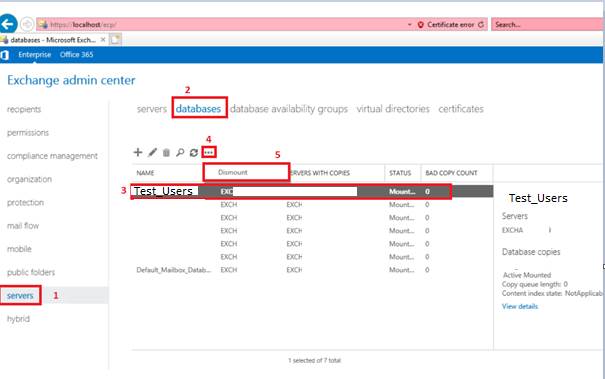Click the browser back arrow button

click(x=8, y=24)
